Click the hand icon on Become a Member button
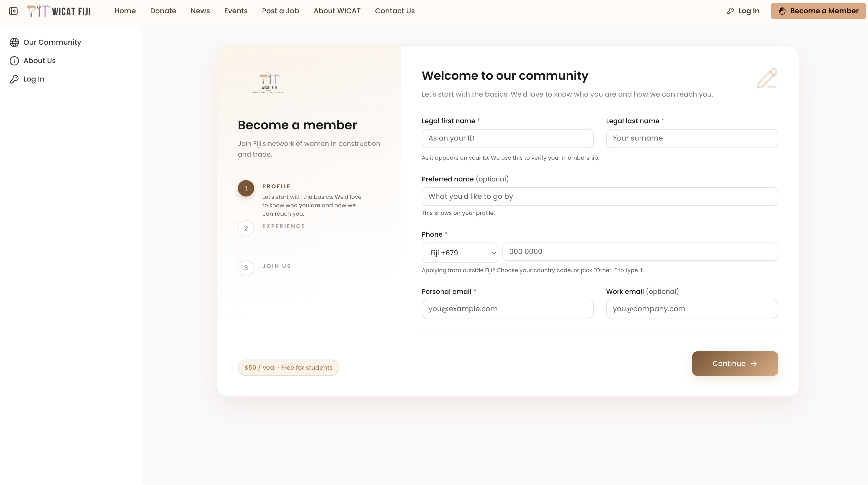The height and width of the screenshot is (485, 868). click(x=782, y=11)
